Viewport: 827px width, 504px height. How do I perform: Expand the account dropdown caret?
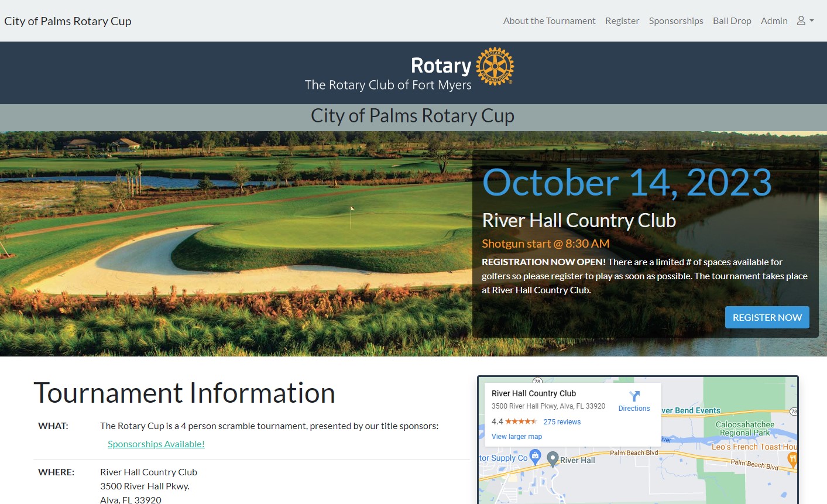812,20
